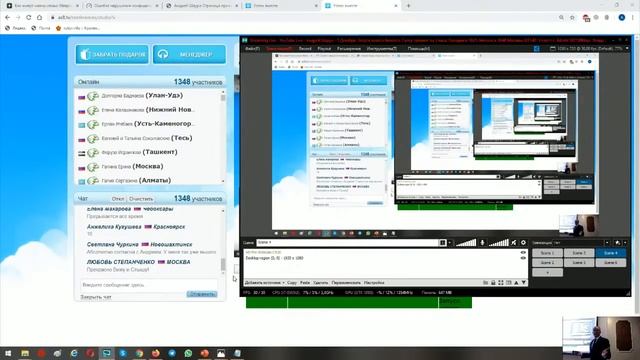Click participant row ending (Тесь)

[149, 138]
